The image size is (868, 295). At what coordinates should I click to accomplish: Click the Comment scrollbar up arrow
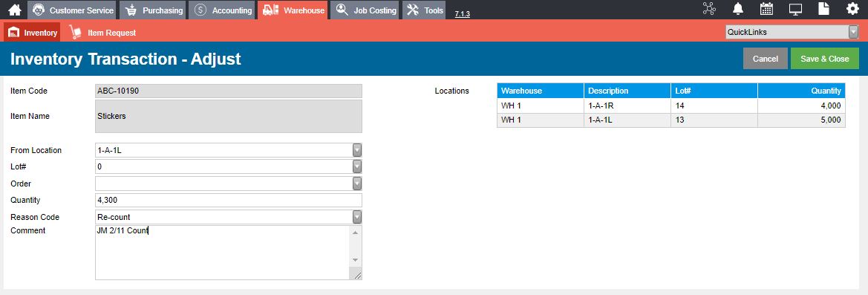356,233
